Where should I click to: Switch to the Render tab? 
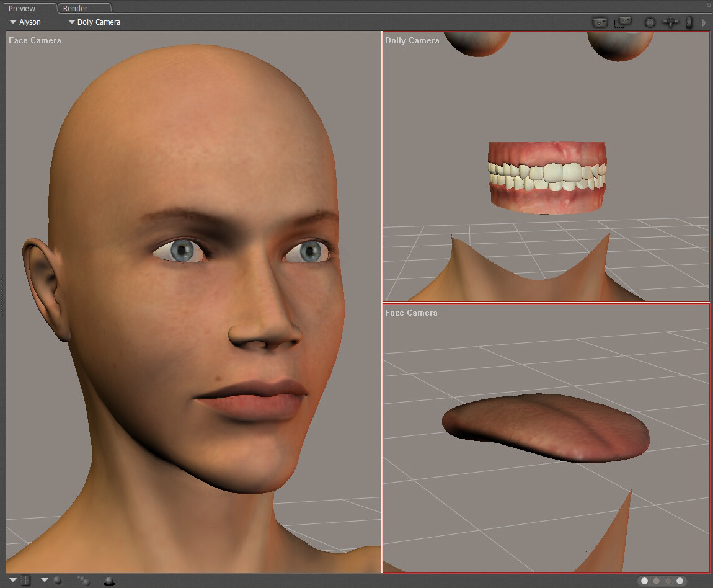click(76, 9)
